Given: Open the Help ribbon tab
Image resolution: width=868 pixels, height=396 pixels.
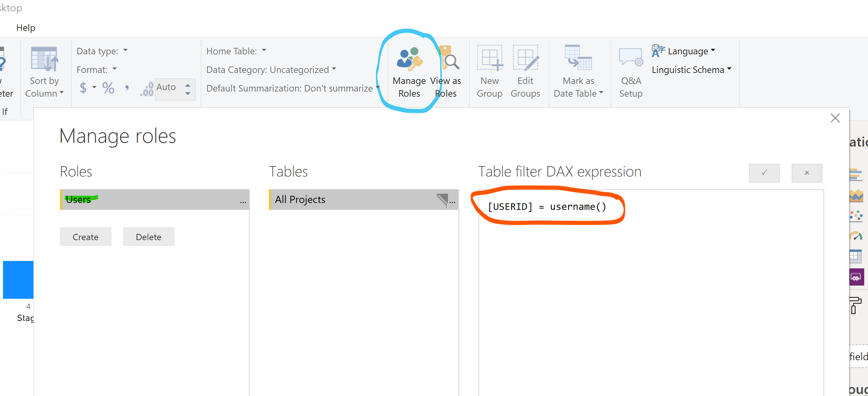Looking at the screenshot, I should tap(26, 28).
